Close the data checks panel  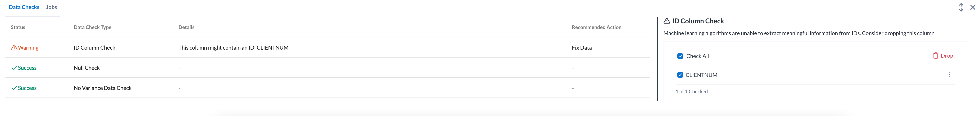coord(973,7)
